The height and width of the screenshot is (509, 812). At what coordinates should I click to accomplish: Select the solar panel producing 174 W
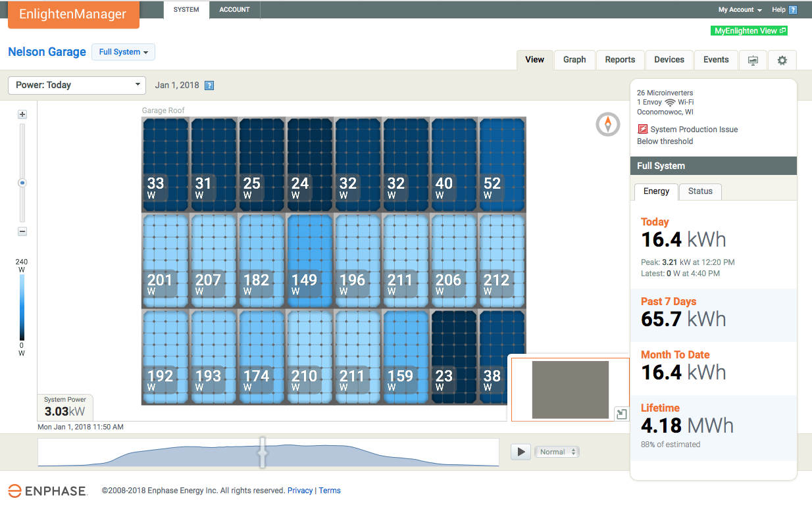click(261, 356)
